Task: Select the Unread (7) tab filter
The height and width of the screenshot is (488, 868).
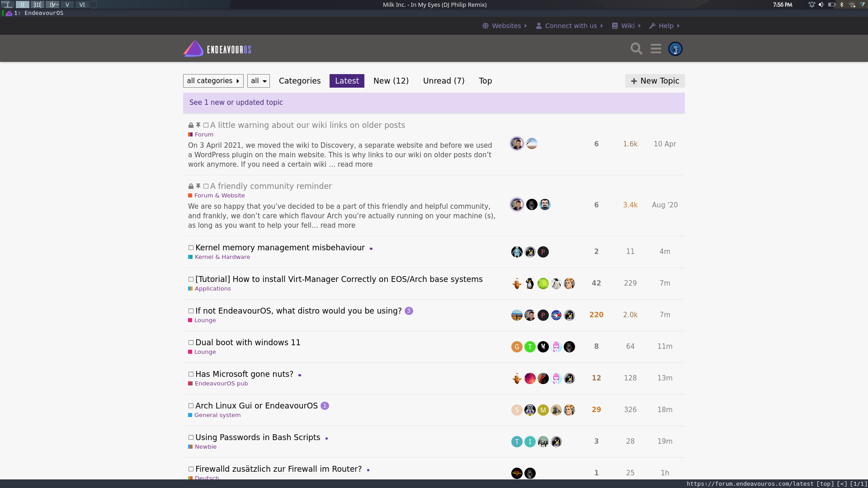Action: pos(443,80)
